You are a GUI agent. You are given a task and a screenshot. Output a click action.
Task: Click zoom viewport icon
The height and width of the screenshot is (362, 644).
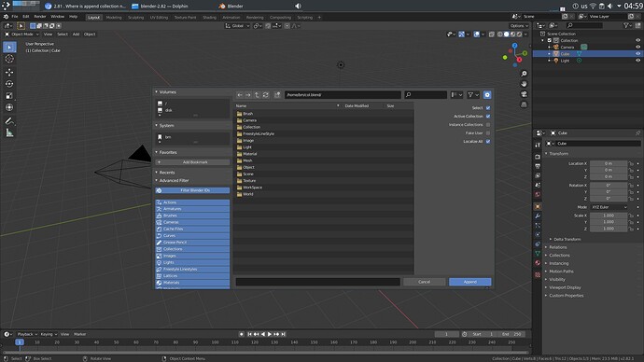[524, 74]
